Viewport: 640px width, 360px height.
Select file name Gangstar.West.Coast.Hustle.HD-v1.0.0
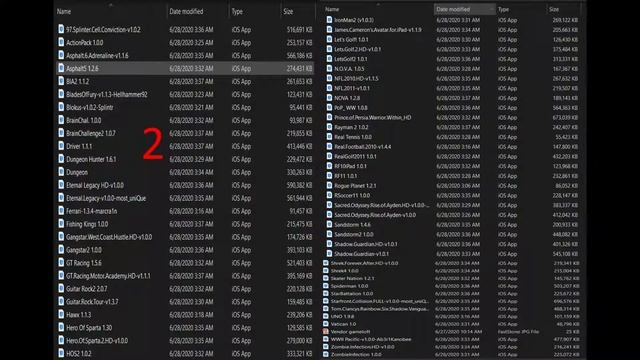click(x=109, y=237)
